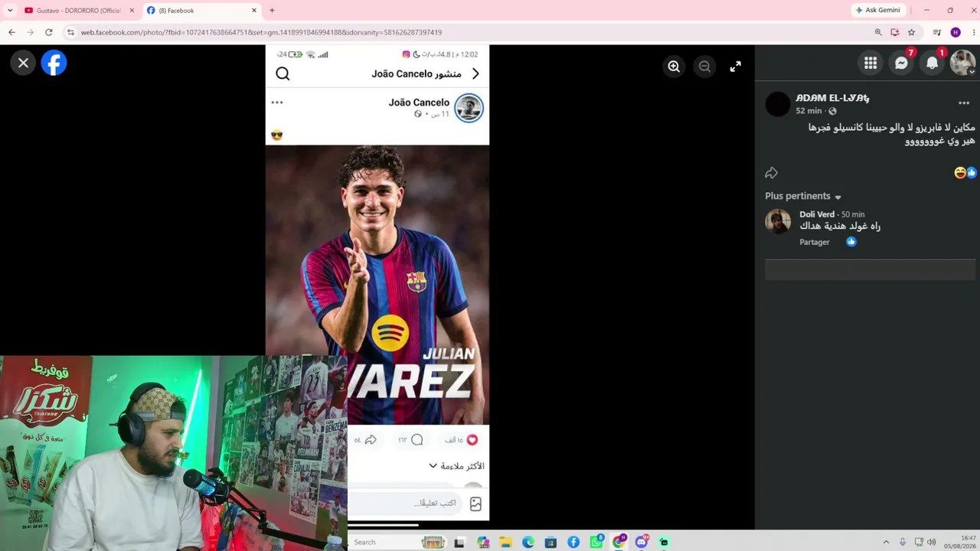
Task: Click the microphone icon in system tray
Action: (903, 542)
